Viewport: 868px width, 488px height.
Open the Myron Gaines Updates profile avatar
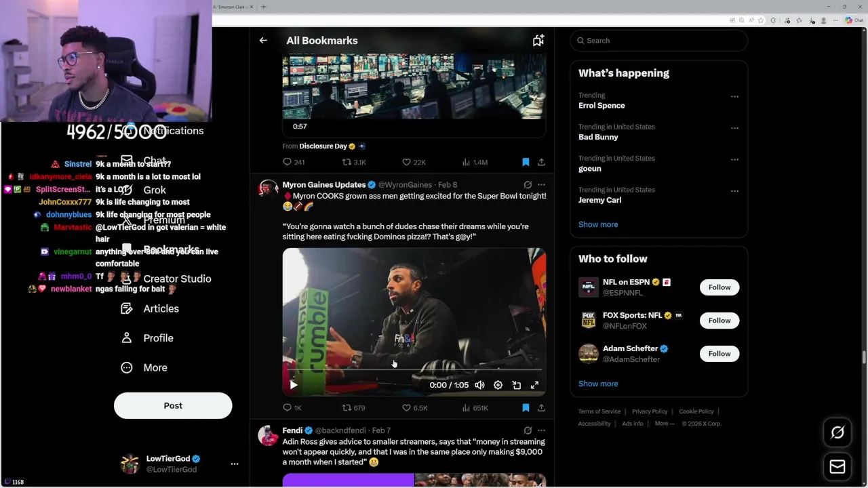(x=269, y=189)
